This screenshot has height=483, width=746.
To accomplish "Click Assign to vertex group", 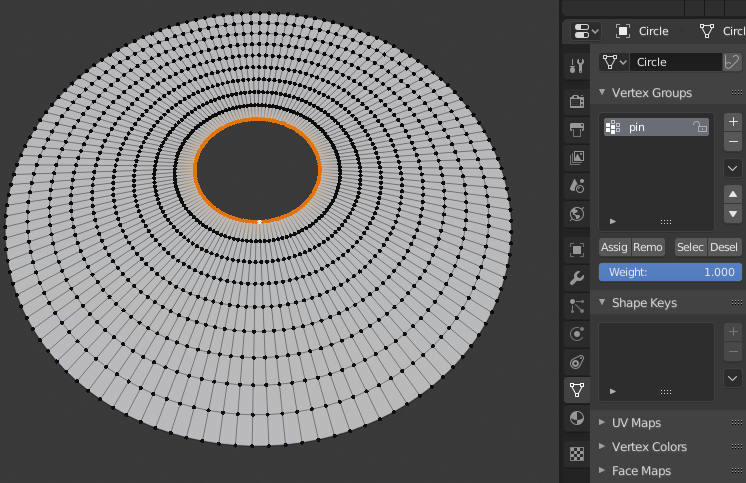I will 614,247.
